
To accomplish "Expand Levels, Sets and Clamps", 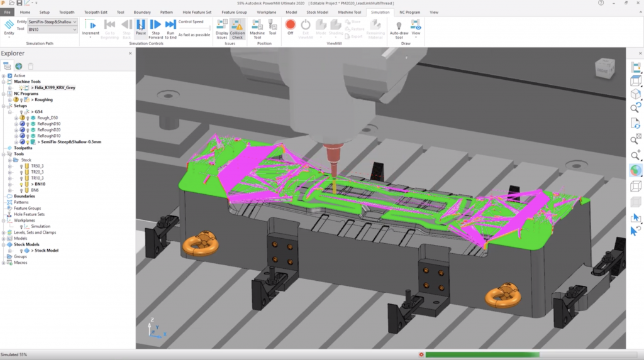I will coord(4,232).
